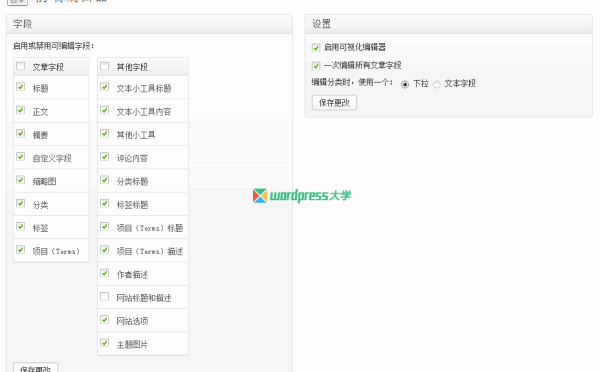Uncheck the 项目 (Terms) post field checkbox

21,250
